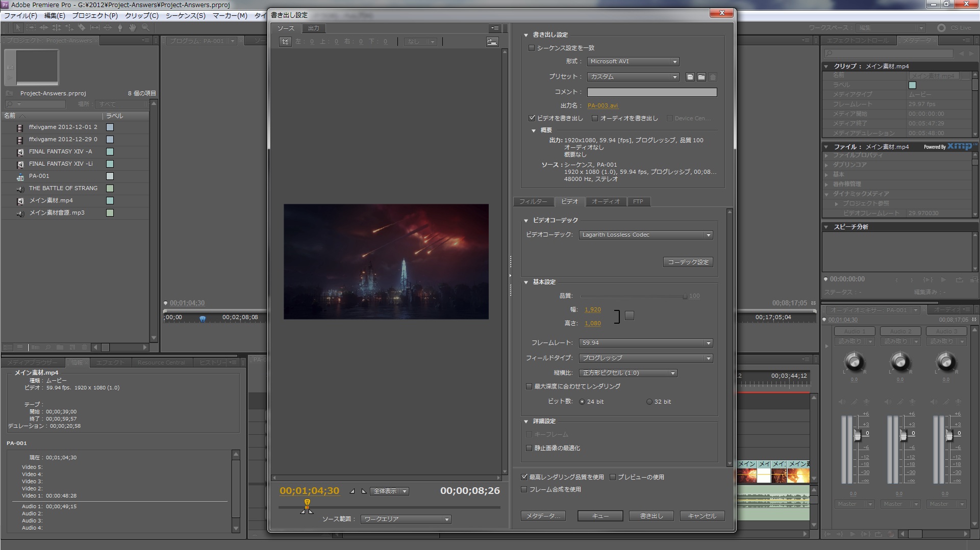
Task: Open the 形式 Microsoft AVI format dropdown
Action: (x=633, y=62)
